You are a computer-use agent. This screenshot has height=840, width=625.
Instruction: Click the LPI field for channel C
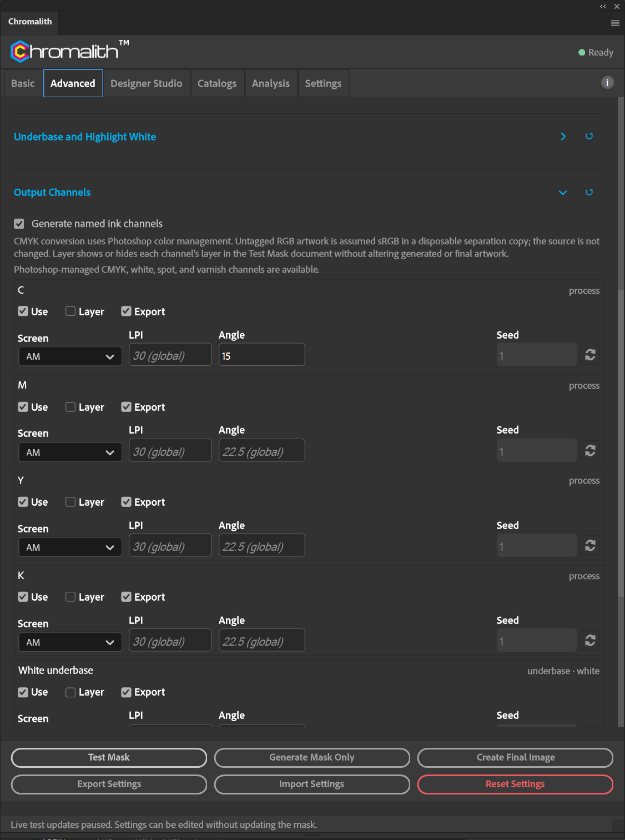(170, 355)
